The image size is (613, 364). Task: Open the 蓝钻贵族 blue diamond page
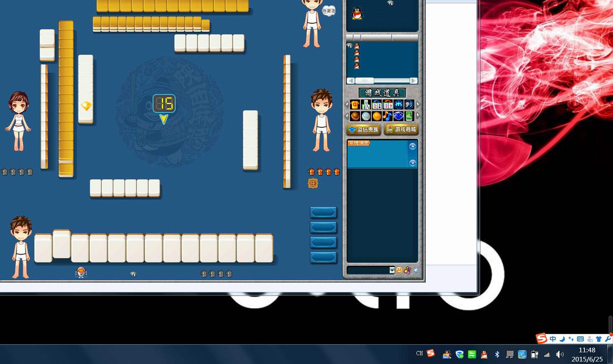tap(363, 130)
